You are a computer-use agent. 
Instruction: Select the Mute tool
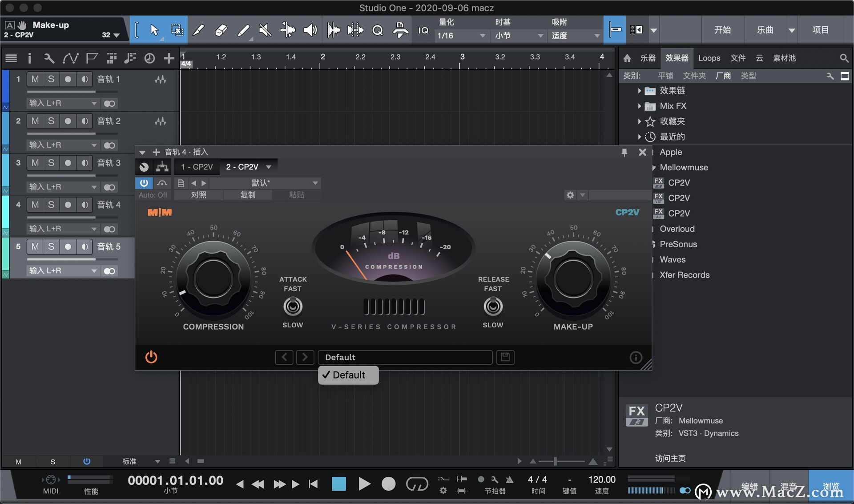265,30
